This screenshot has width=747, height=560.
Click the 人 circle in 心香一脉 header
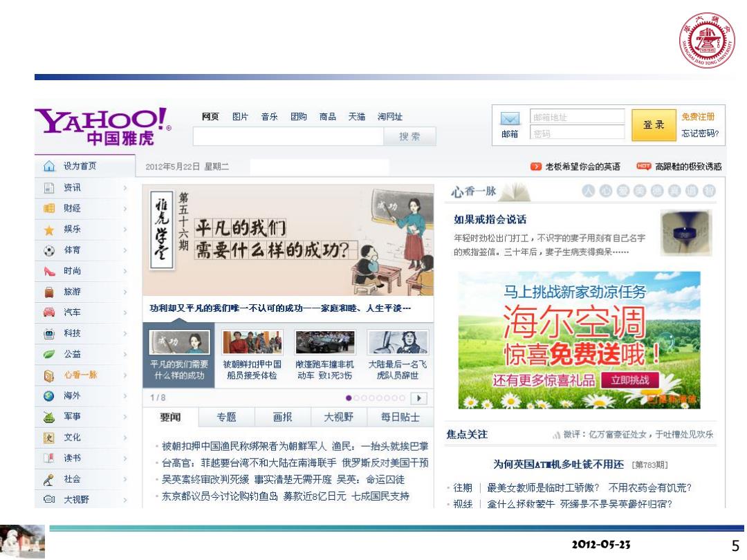tap(589, 191)
